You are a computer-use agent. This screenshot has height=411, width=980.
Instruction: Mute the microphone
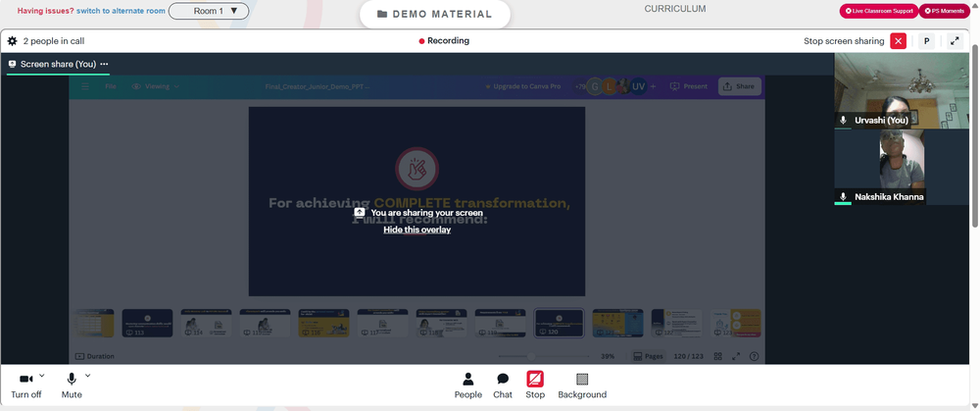[x=72, y=385]
